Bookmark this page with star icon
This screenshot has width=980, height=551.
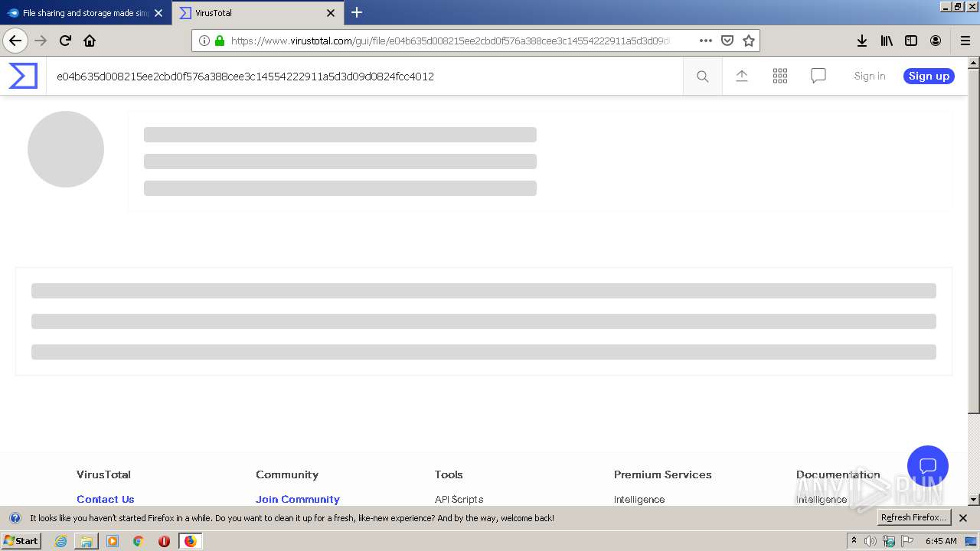click(749, 41)
